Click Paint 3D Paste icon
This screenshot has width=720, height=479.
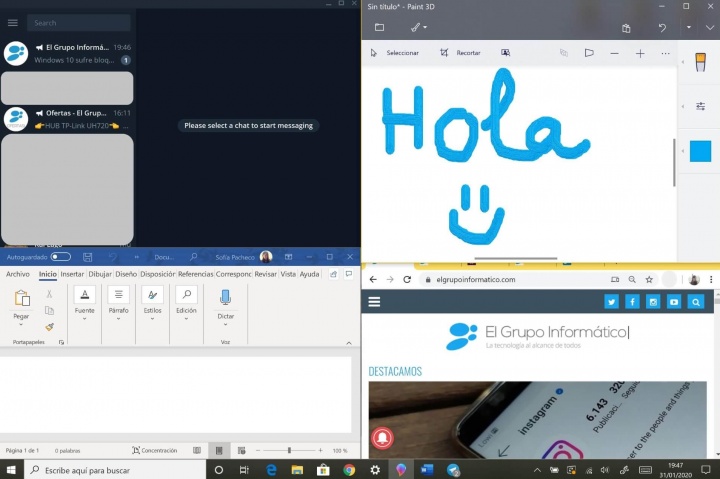pyautogui.click(x=626, y=28)
